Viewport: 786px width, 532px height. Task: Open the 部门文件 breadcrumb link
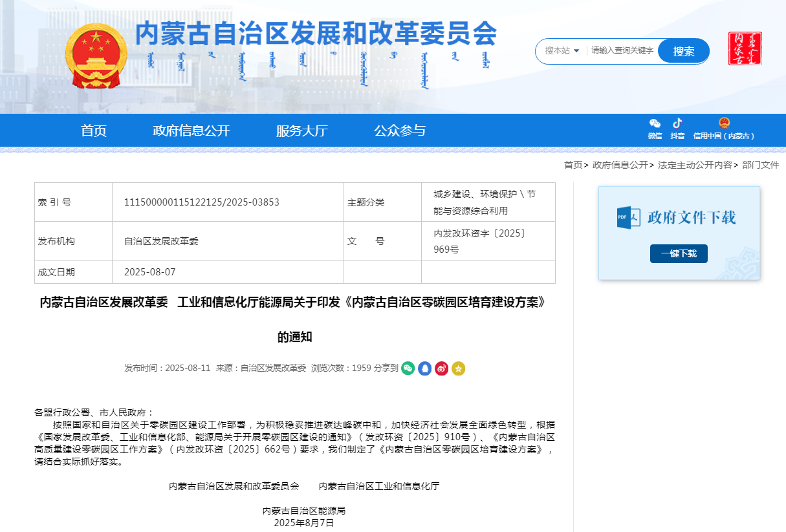[x=760, y=165]
